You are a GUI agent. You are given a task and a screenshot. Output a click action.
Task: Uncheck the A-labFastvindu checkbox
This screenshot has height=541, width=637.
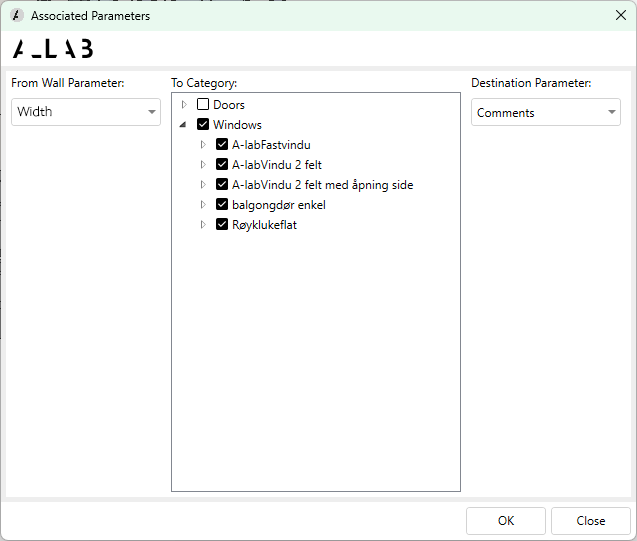tap(222, 145)
